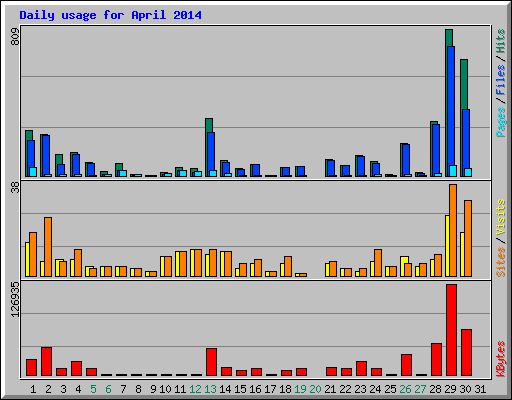Click the green Hits bar for day 30
Image resolution: width=512 pixels, height=400 pixels.
click(x=464, y=84)
